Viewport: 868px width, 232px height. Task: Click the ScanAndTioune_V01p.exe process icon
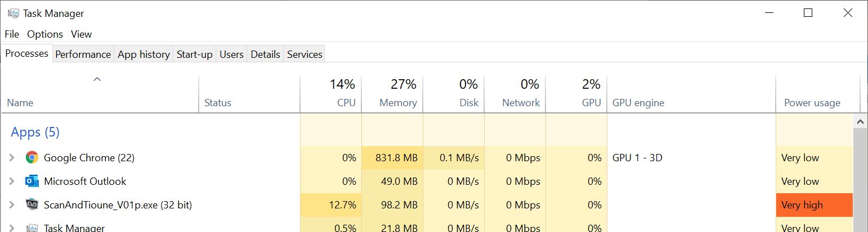coord(32,205)
